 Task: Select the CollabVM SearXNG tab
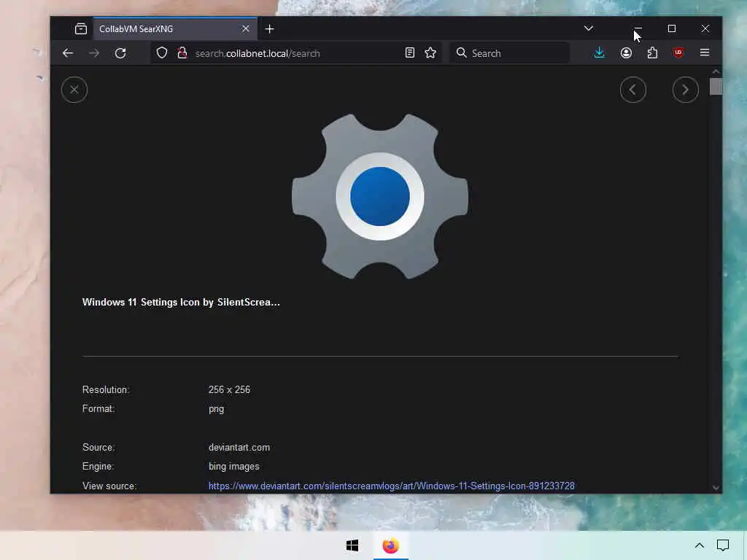click(x=175, y=29)
